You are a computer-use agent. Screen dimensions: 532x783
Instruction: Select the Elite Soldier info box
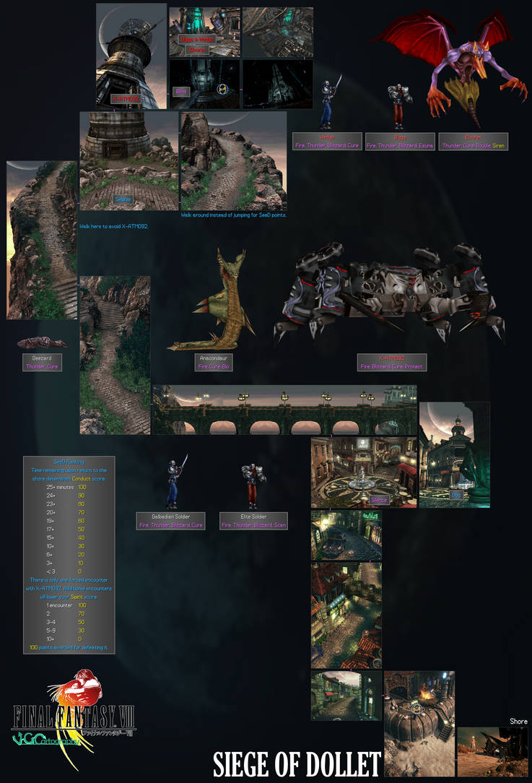(253, 521)
